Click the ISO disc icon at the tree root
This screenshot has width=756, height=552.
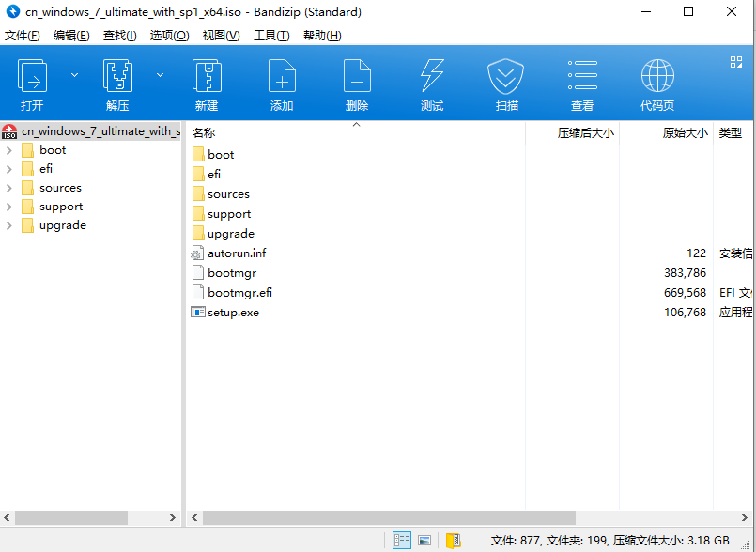pos(9,131)
